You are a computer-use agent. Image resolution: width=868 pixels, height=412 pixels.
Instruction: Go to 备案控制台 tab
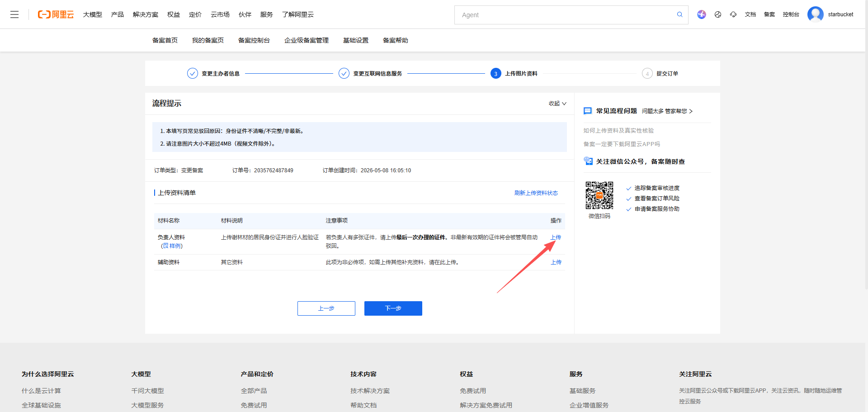(x=254, y=40)
